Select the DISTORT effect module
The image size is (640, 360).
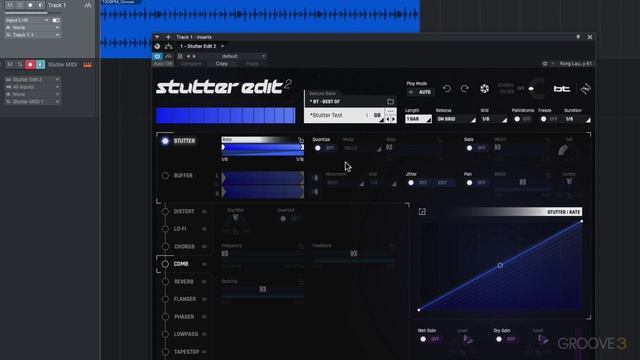click(184, 211)
